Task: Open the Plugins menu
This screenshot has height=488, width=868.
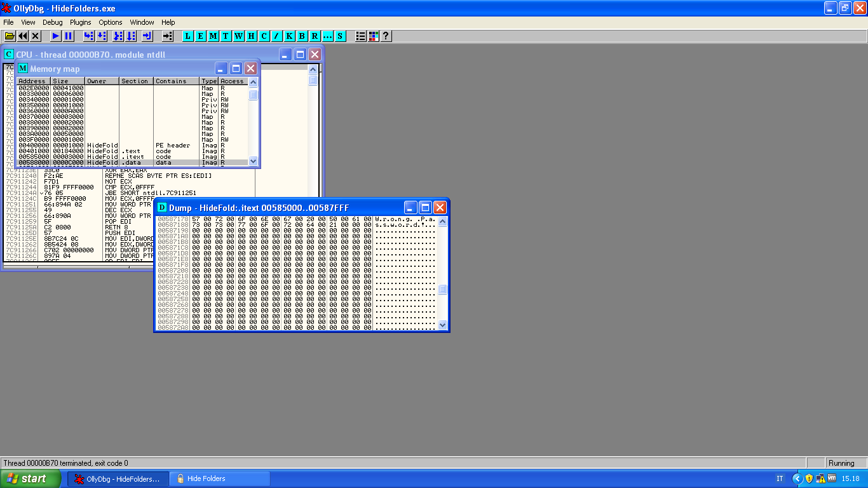Action: click(x=81, y=22)
